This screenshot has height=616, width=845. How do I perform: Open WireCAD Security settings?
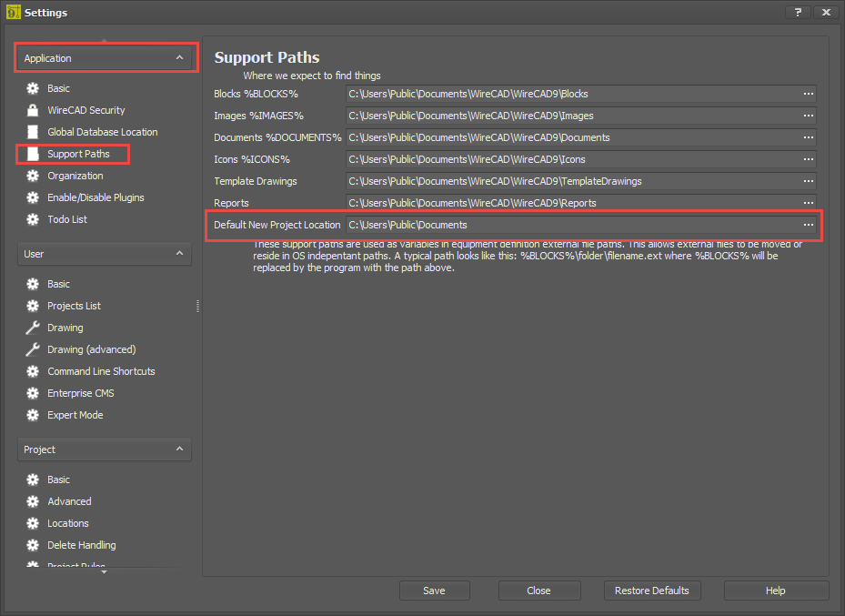click(86, 110)
